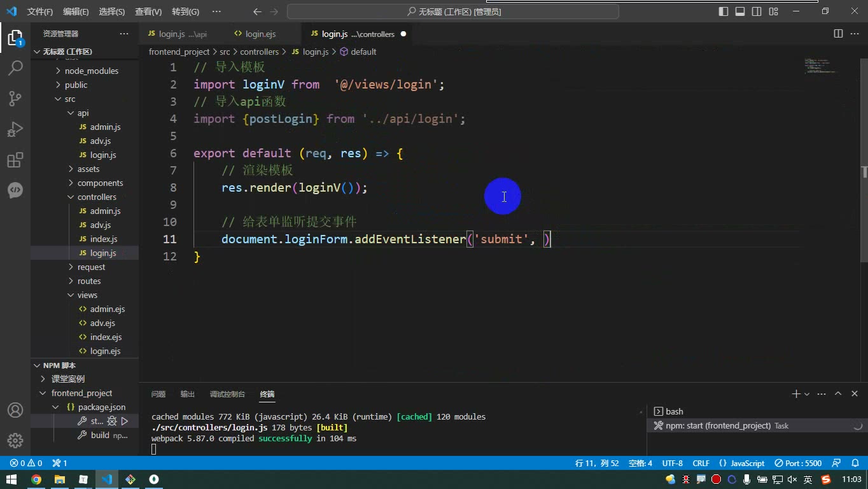Open the Windows Start menu
868x489 pixels.
[11, 479]
